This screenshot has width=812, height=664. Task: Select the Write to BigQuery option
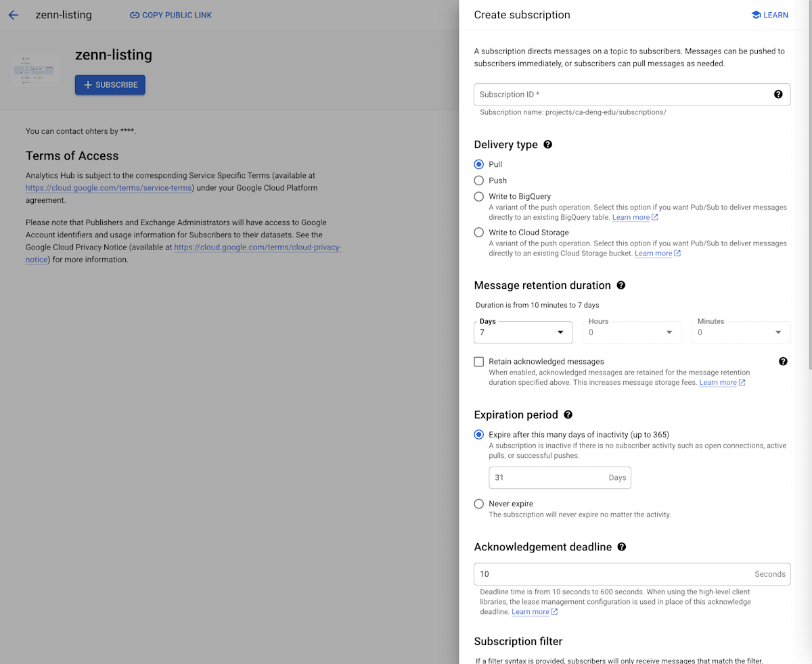tap(479, 197)
